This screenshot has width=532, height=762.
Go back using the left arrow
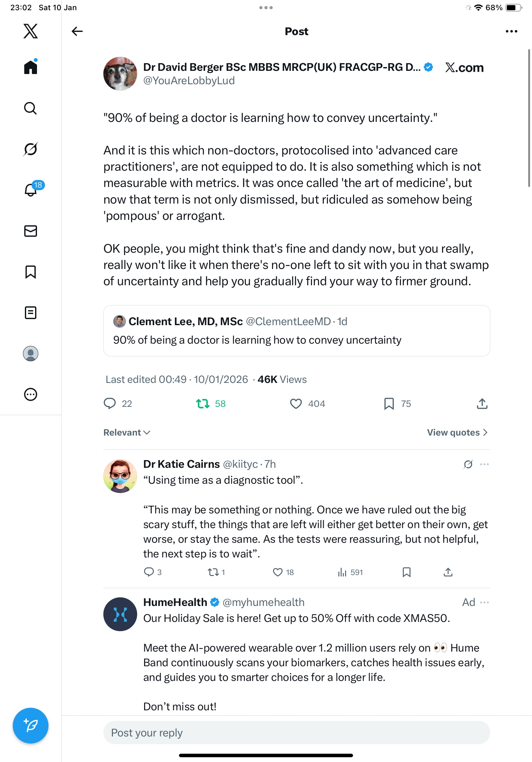[77, 31]
